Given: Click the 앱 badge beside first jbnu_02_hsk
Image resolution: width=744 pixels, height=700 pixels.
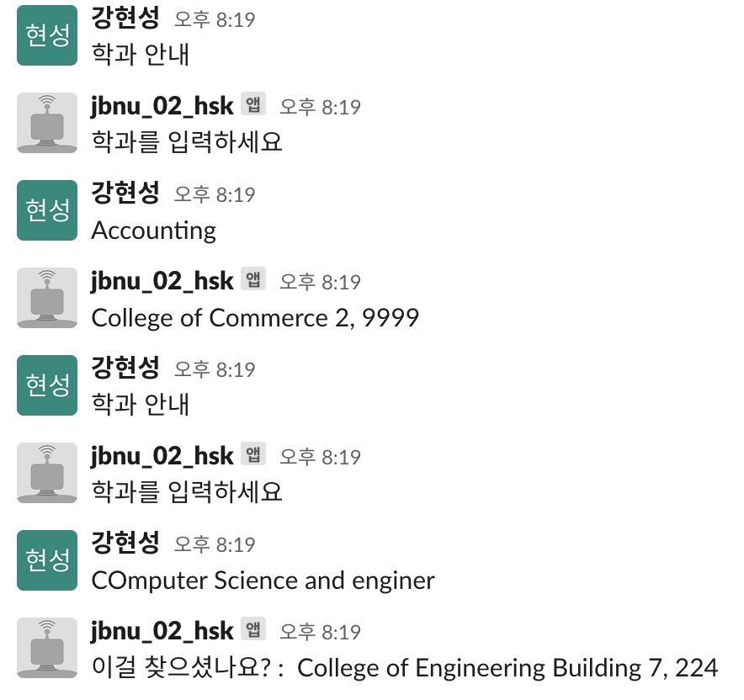Looking at the screenshot, I should tap(252, 104).
